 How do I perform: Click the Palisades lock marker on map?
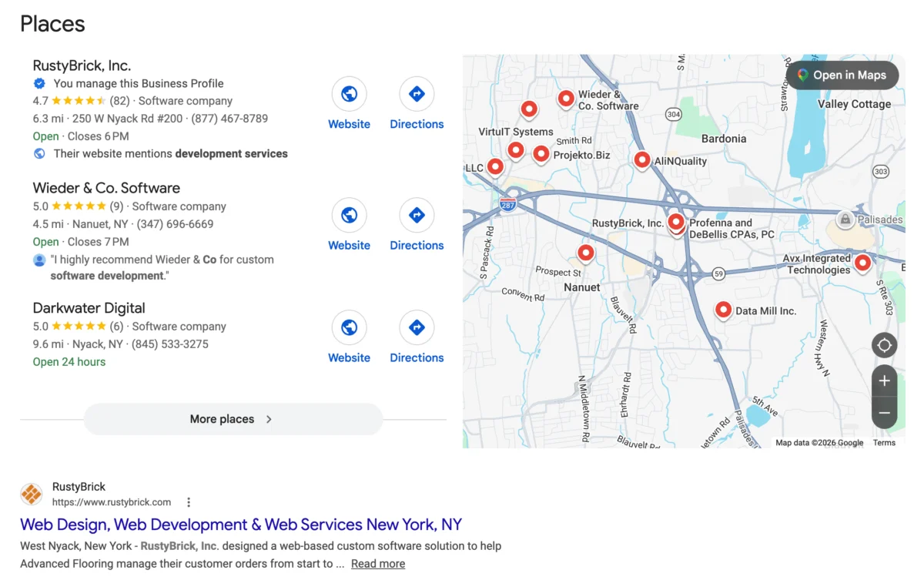[845, 220]
